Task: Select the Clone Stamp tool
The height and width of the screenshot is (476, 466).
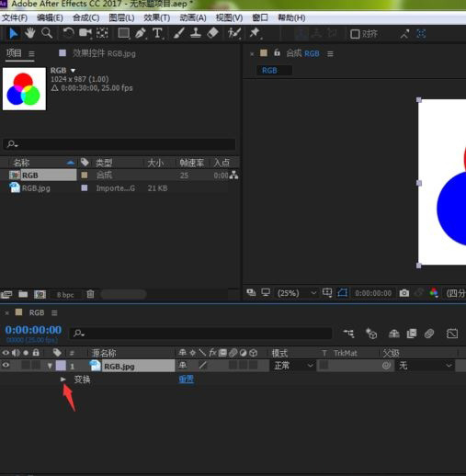Action: point(196,33)
